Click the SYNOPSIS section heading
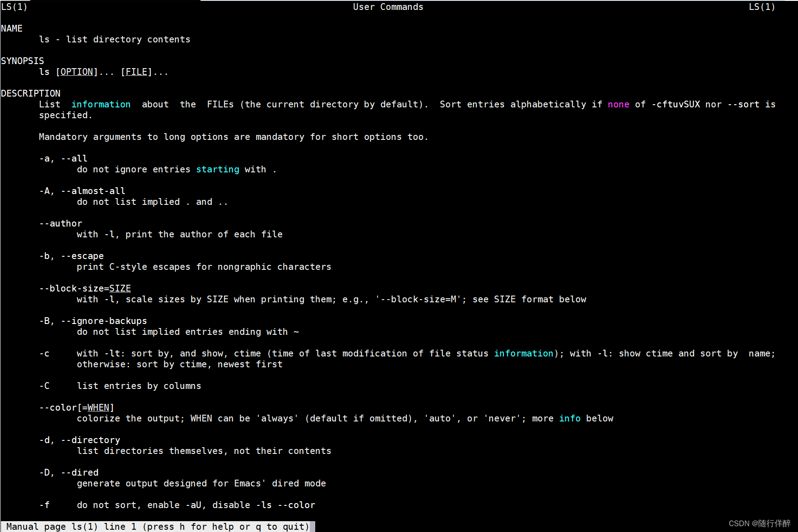This screenshot has height=532, width=798. pos(23,61)
